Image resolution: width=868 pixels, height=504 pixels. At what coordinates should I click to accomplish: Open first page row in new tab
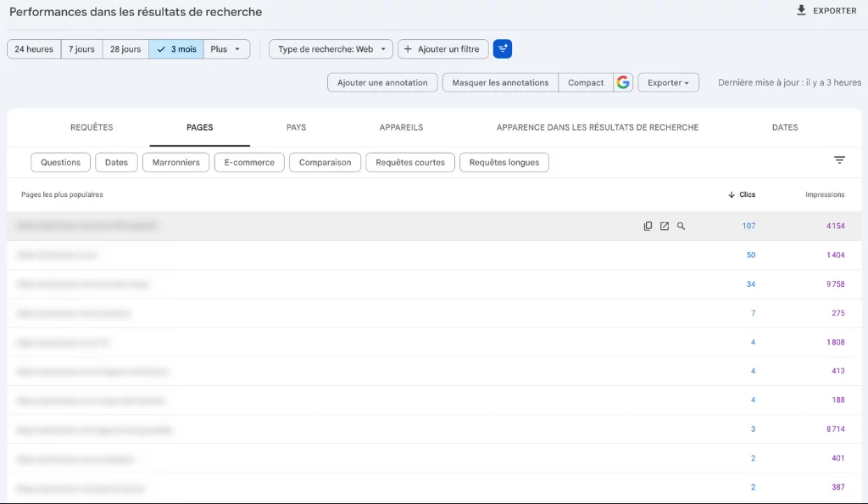[x=665, y=227]
